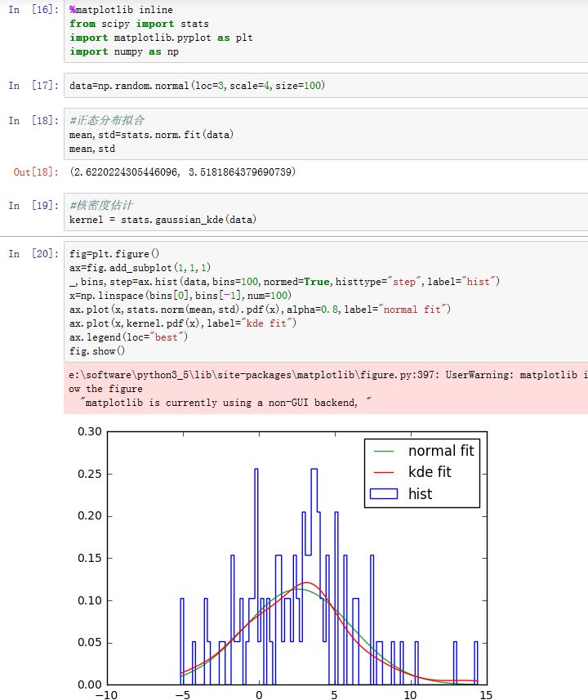Click the mean and std output tuple
The width and height of the screenshot is (588, 700).
tap(182, 172)
